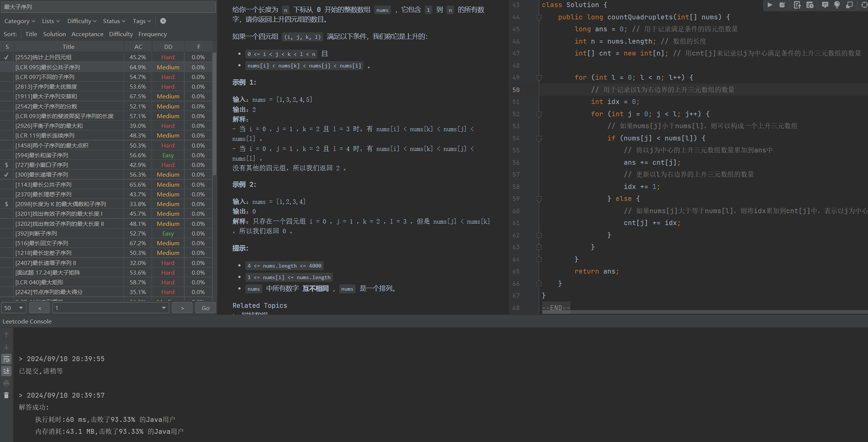
Task: Click Sort by Acceptance column header
Action: pyautogui.click(x=87, y=34)
